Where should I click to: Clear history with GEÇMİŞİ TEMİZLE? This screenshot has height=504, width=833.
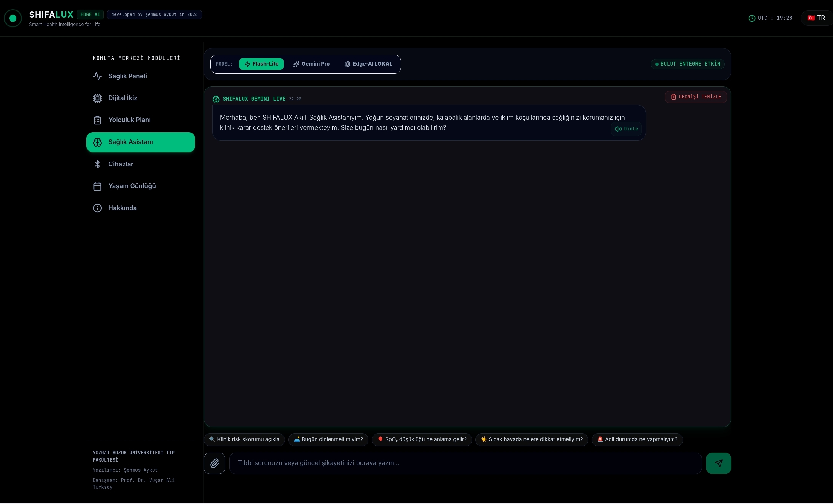click(696, 97)
